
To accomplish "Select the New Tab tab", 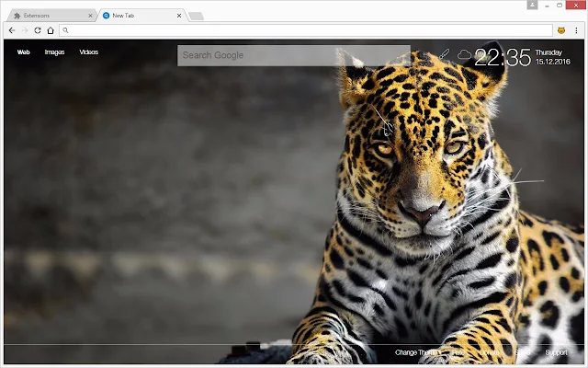I will [141, 16].
